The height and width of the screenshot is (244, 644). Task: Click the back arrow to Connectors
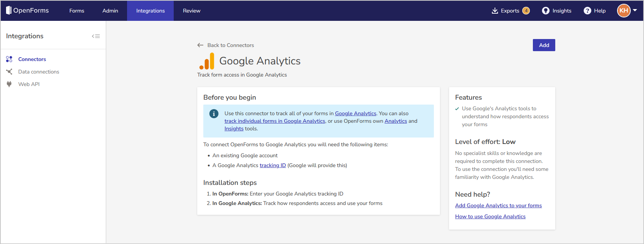[x=200, y=45]
